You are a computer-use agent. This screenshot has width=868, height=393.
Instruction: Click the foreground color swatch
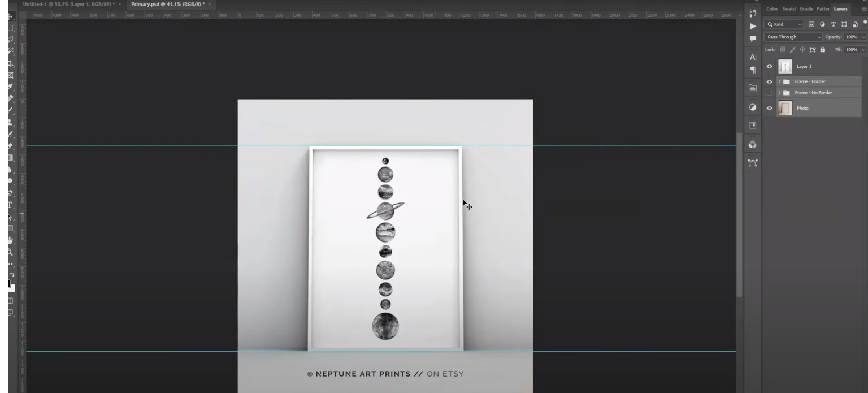click(9, 283)
